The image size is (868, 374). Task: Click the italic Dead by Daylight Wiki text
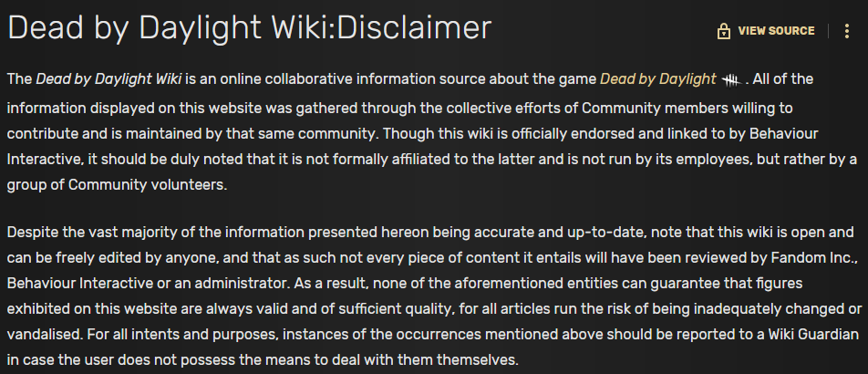(108, 79)
